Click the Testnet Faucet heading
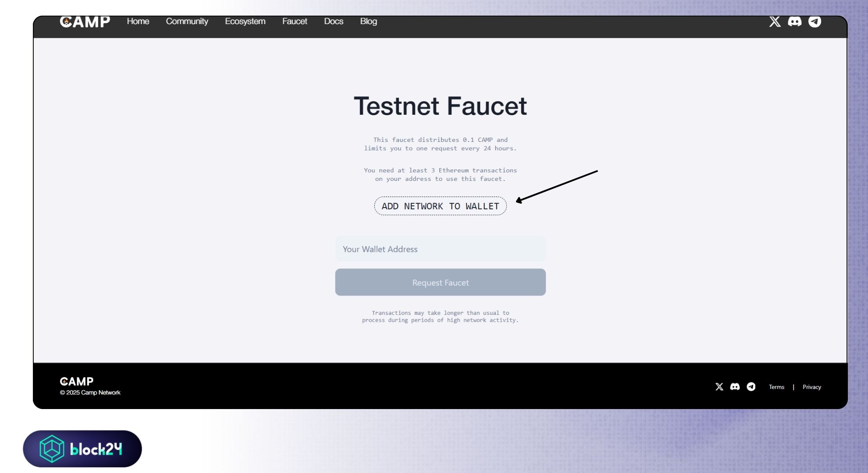Viewport: 868px width, 473px height. [440, 106]
